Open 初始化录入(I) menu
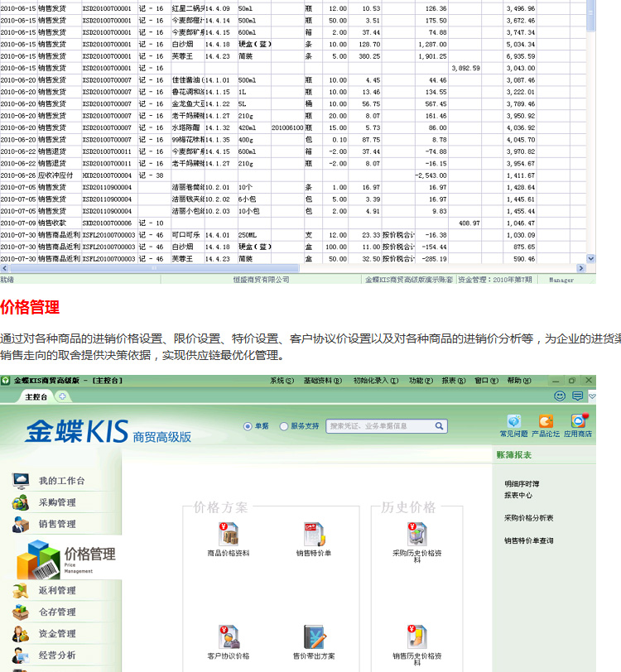Image resolution: width=621 pixels, height=672 pixels. (376, 381)
